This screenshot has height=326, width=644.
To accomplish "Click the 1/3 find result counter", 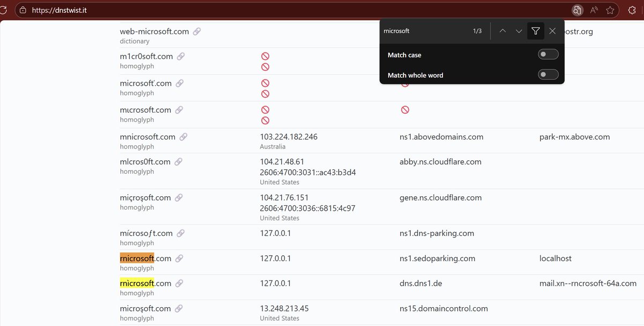I will tap(477, 31).
